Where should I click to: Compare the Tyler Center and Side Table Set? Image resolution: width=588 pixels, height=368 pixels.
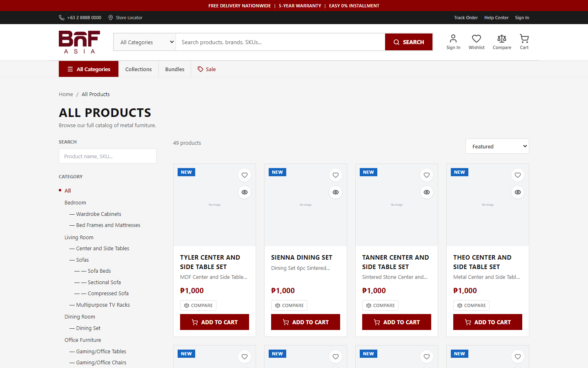coord(198,305)
